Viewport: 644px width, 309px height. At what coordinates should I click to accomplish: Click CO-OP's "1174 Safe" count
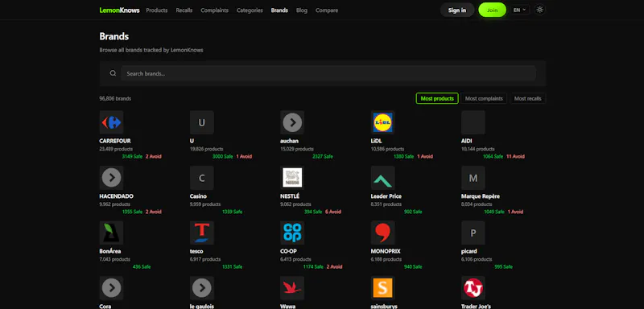(313, 266)
